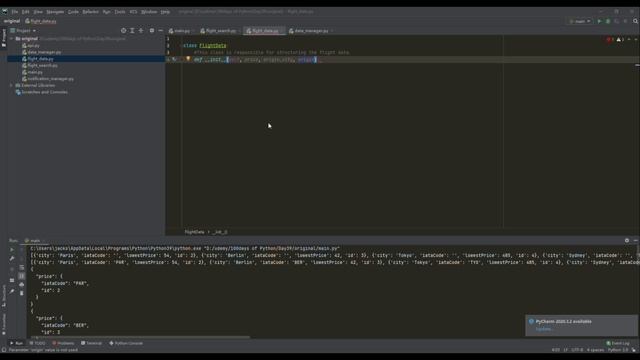Click the wrench icon in Run panel
This screenshot has width=640, height=360.
coord(12,258)
